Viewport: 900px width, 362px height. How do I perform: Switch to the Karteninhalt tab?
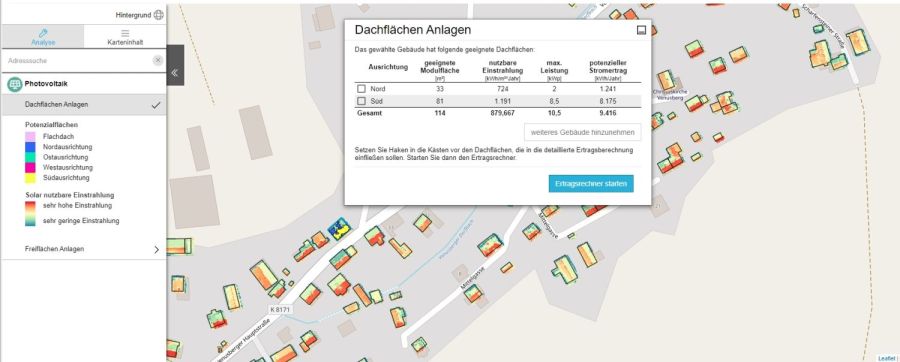[125, 37]
